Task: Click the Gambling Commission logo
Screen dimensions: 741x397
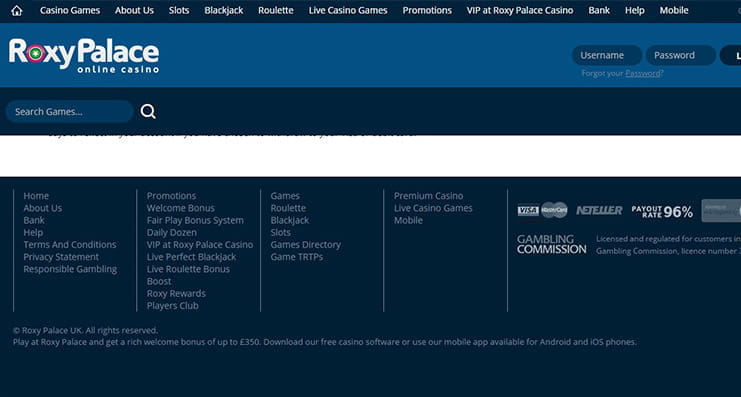Action: (551, 244)
